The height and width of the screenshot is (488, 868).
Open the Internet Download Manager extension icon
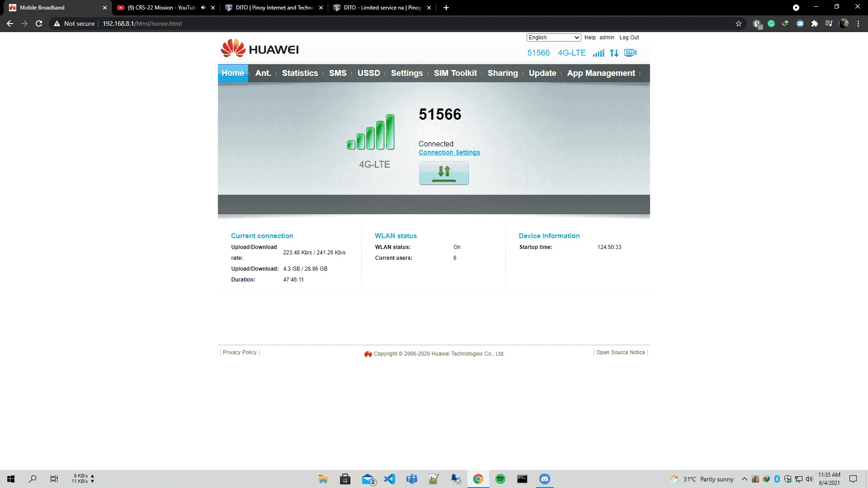point(786,23)
